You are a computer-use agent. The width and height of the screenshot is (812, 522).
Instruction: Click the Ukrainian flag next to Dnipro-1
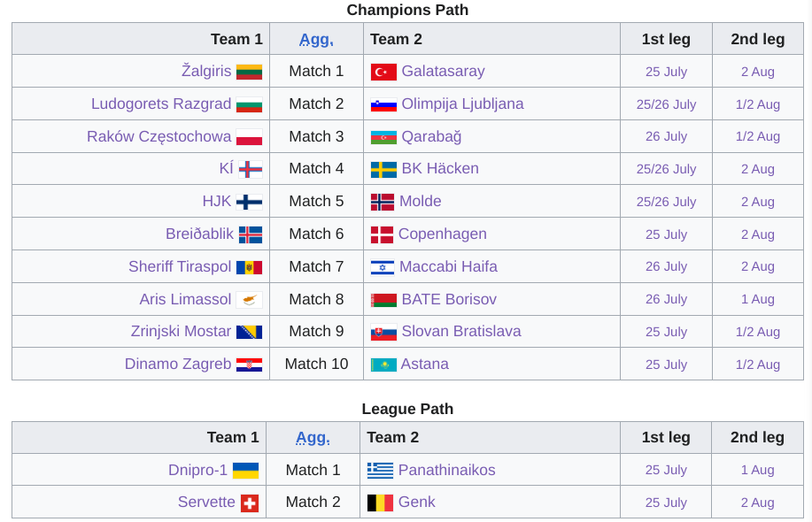tap(245, 471)
